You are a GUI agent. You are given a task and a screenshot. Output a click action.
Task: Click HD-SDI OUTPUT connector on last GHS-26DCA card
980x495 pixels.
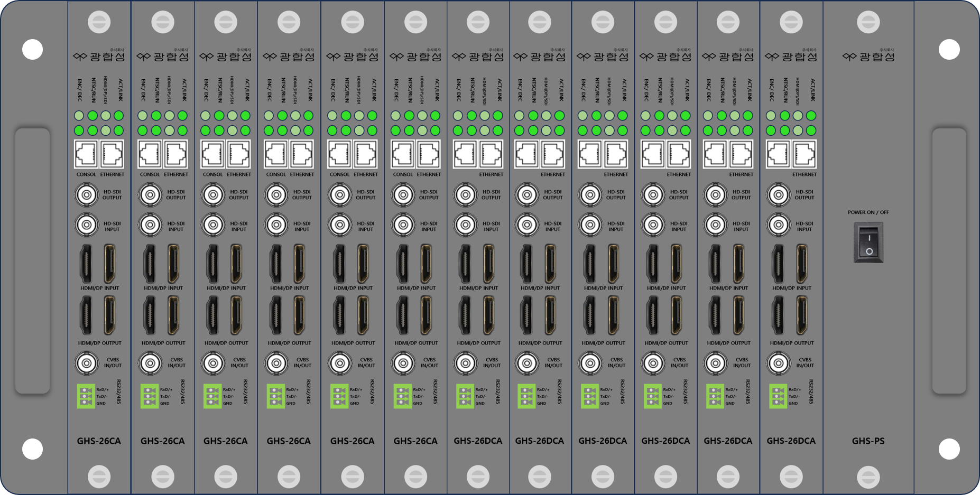pos(779,195)
